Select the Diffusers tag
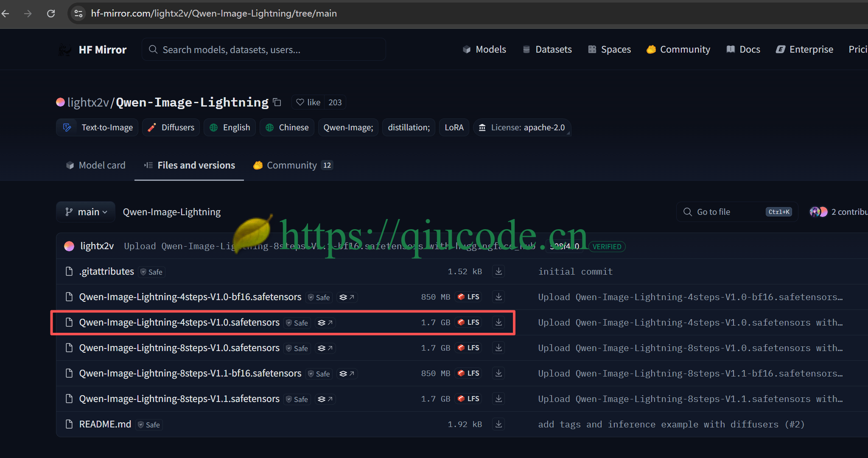 [x=171, y=127]
